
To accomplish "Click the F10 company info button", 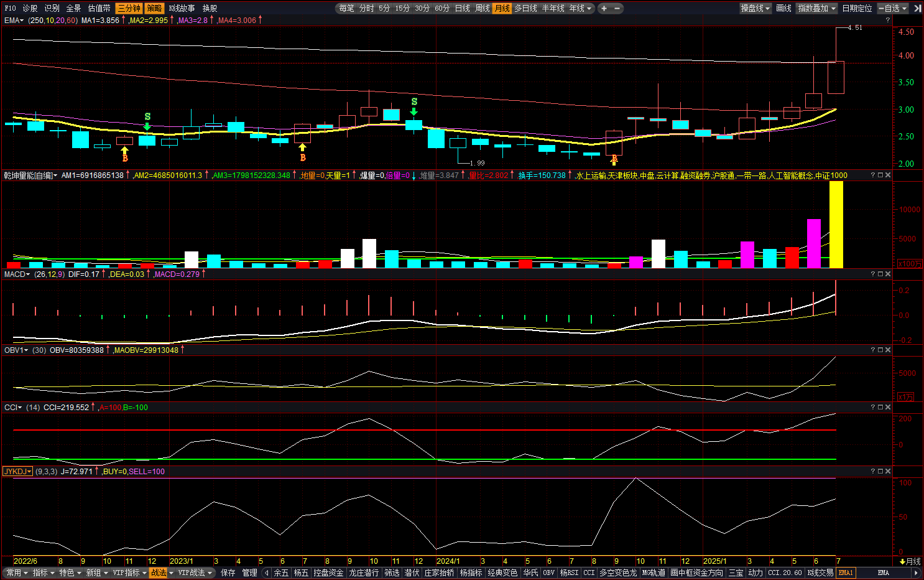I will tap(10, 8).
